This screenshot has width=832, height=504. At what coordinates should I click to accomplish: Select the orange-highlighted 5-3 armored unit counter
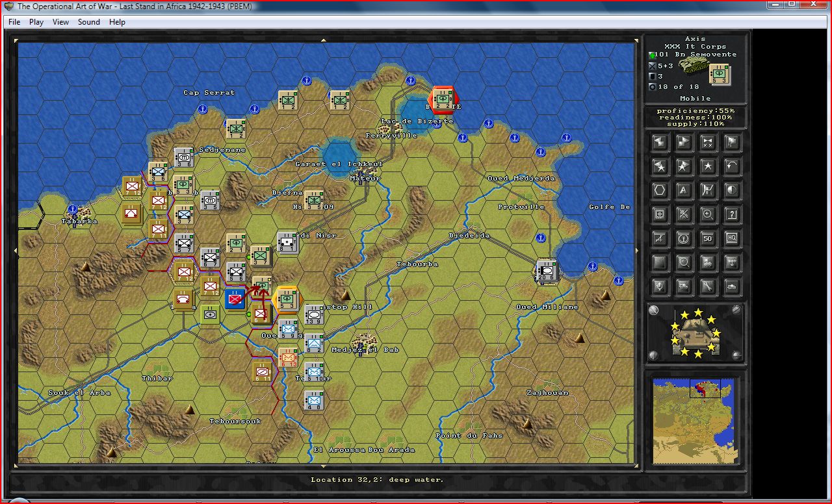tap(287, 298)
